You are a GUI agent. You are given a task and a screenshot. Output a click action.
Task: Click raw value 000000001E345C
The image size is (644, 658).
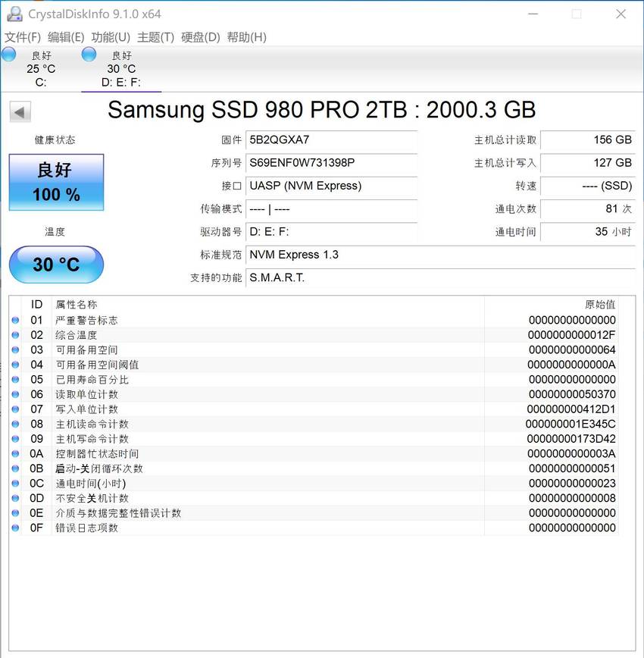point(571,424)
